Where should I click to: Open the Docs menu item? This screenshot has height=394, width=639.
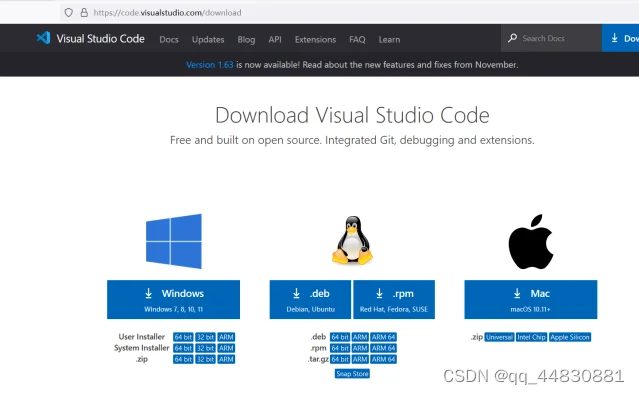169,40
